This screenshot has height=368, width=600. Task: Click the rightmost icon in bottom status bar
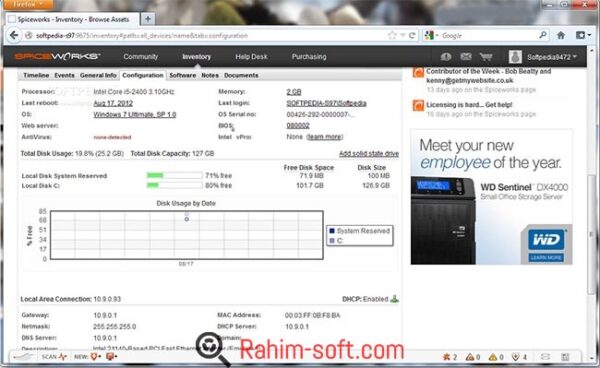point(565,357)
